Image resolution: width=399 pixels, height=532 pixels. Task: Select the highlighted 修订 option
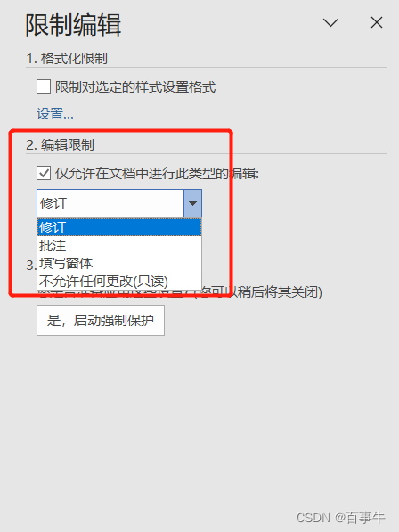119,227
